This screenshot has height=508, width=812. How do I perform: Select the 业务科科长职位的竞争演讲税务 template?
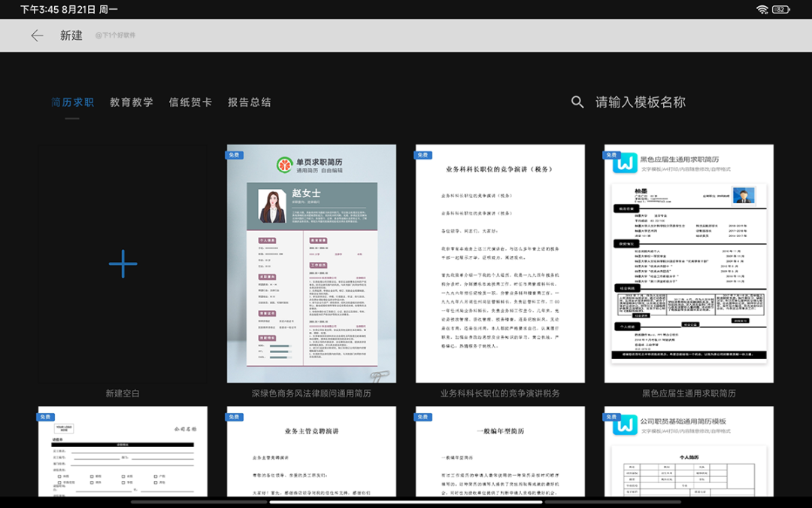click(500, 264)
